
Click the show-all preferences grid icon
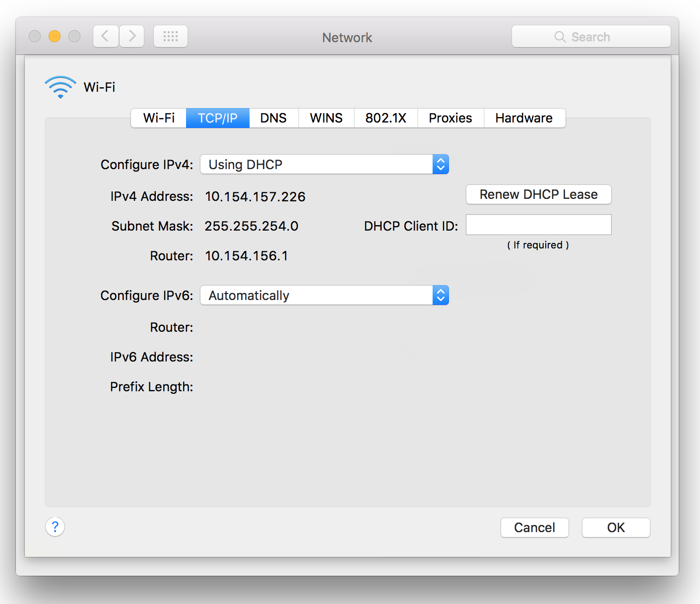[170, 36]
